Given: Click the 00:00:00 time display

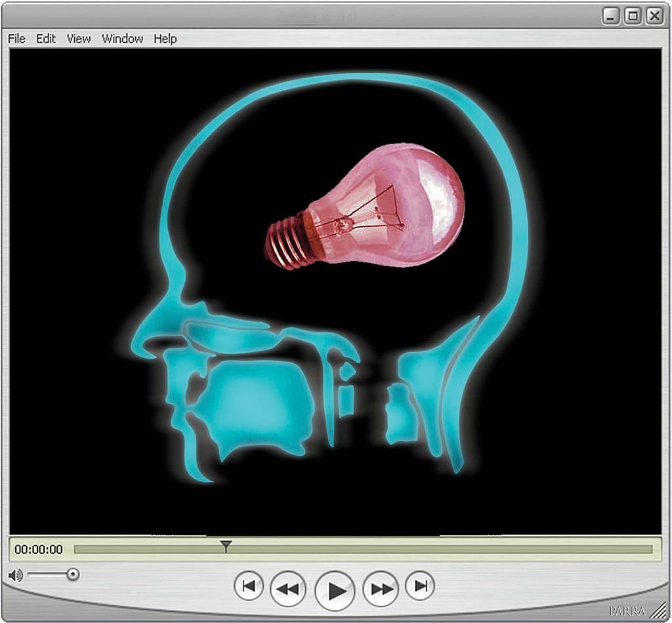Looking at the screenshot, I should 39,550.
